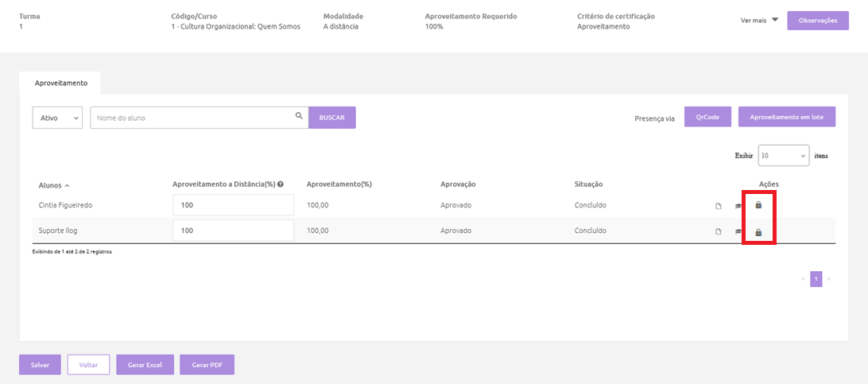This screenshot has width=868, height=384.
Task: Click graduation cap icon for Suporte Ilog
Action: coord(738,232)
